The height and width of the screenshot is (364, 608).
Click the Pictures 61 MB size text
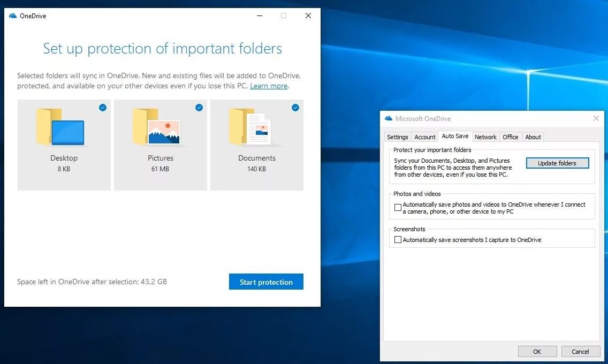point(160,169)
